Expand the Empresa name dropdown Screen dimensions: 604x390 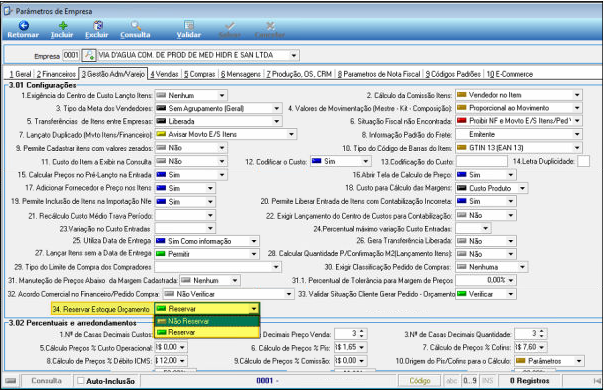[294, 55]
